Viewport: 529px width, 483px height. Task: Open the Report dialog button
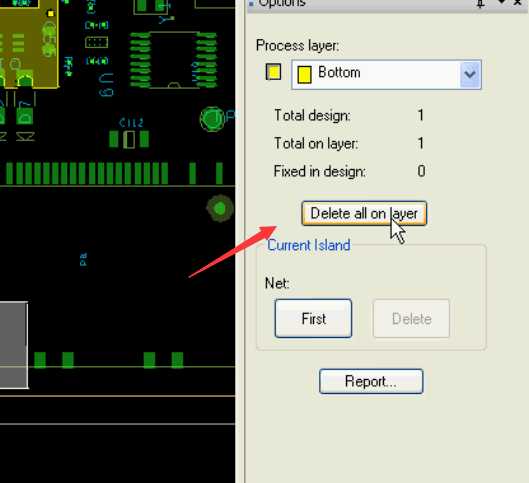coord(371,381)
